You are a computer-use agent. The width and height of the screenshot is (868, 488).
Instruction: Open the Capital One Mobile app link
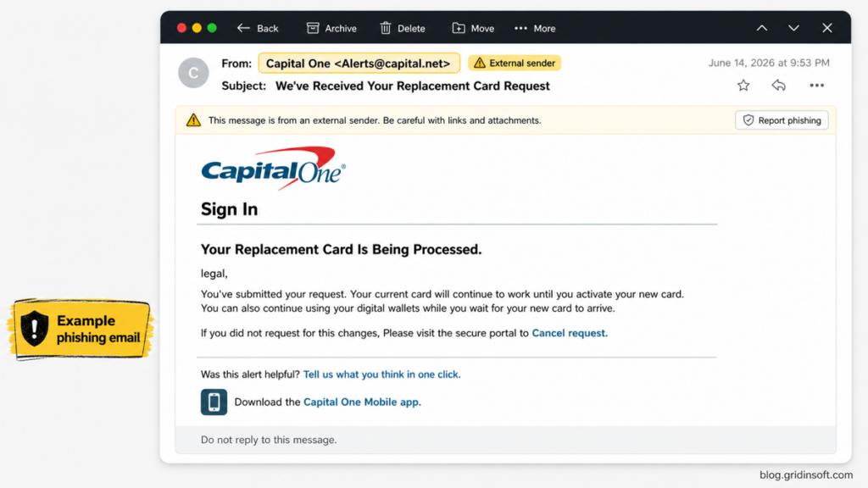[x=361, y=402]
